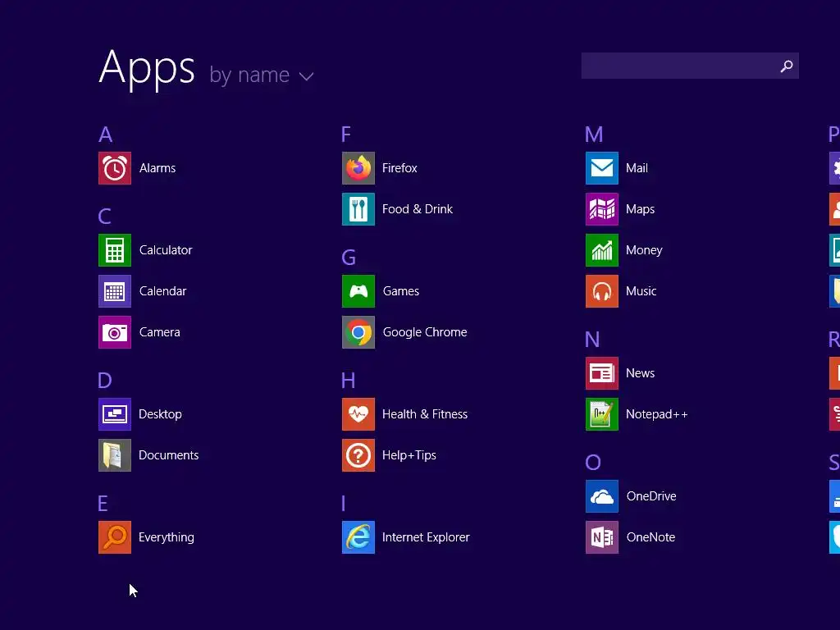Select the 'Health & Fitness' label text
The width and height of the screenshot is (840, 630).
click(x=425, y=414)
